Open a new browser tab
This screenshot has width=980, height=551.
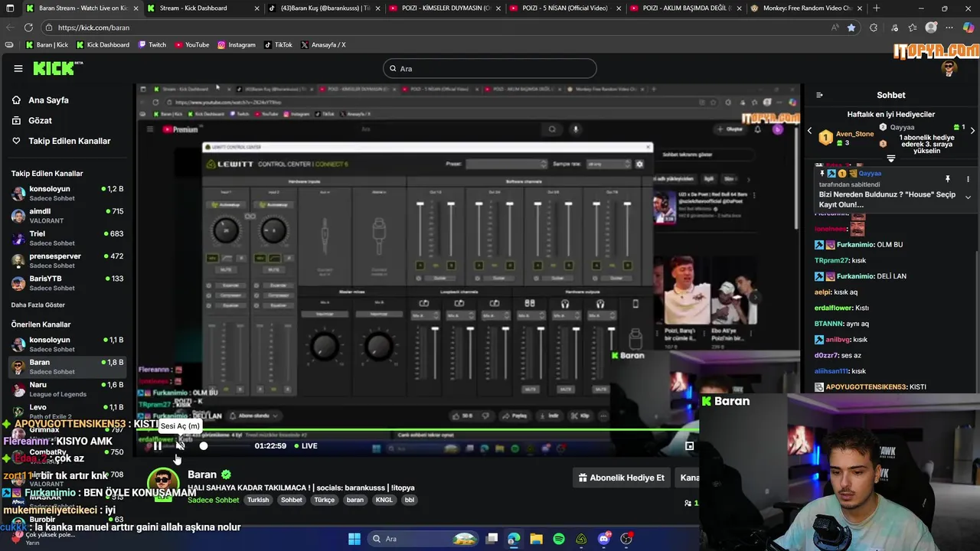pyautogui.click(x=877, y=8)
